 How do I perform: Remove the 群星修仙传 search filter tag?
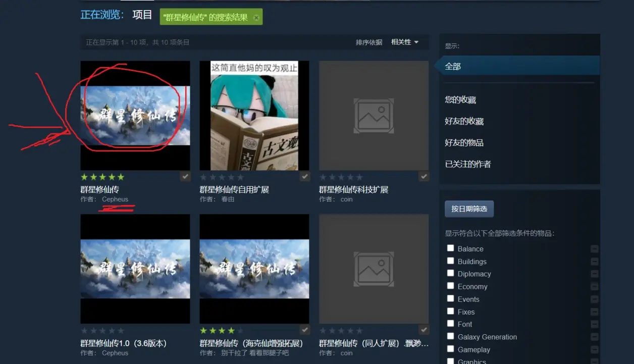[x=256, y=18]
